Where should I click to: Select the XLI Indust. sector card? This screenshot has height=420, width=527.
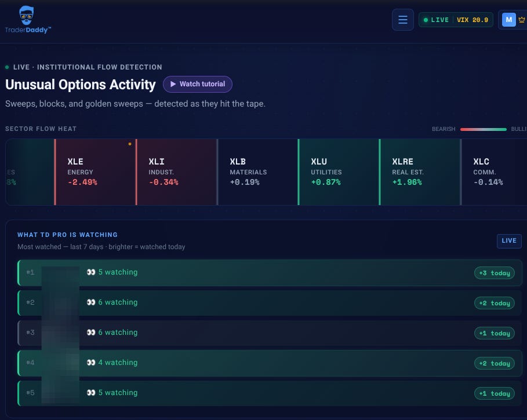tap(176, 172)
